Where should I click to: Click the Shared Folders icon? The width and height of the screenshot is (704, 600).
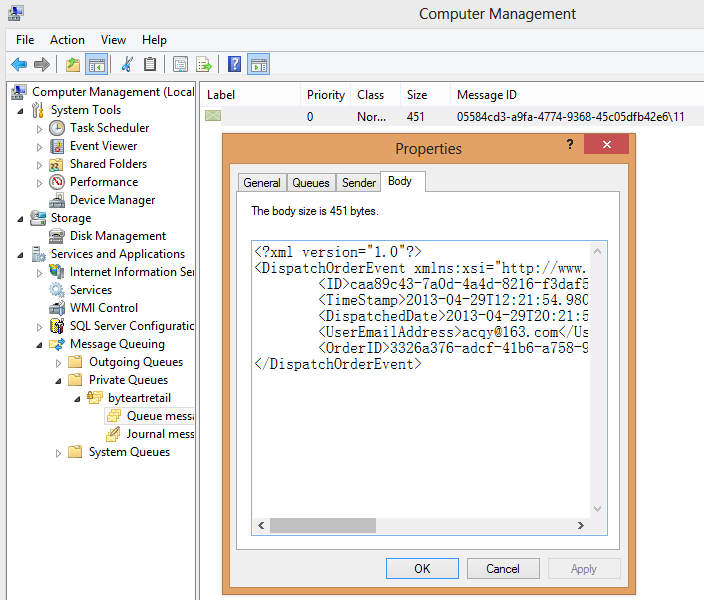click(x=56, y=164)
